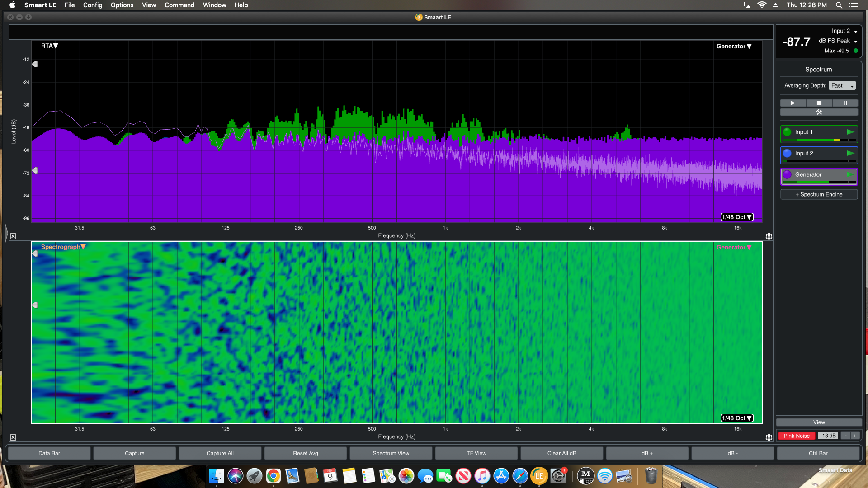Open Wi-Fi status in menu bar
Image resolution: width=868 pixels, height=488 pixels.
click(x=762, y=5)
